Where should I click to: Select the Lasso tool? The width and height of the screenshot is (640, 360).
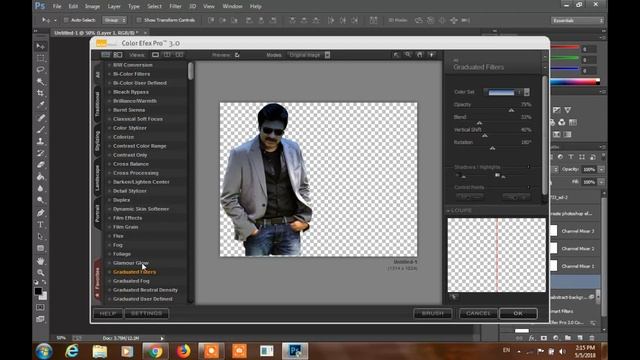coord(40,70)
